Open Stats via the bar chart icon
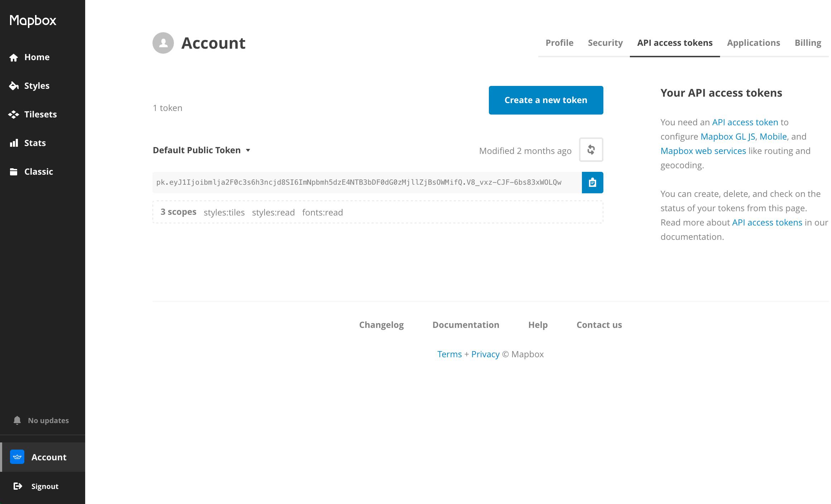 pos(14,143)
